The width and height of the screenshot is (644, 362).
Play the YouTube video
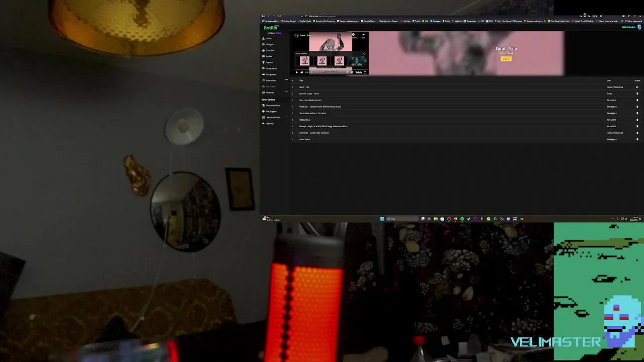(x=297, y=72)
